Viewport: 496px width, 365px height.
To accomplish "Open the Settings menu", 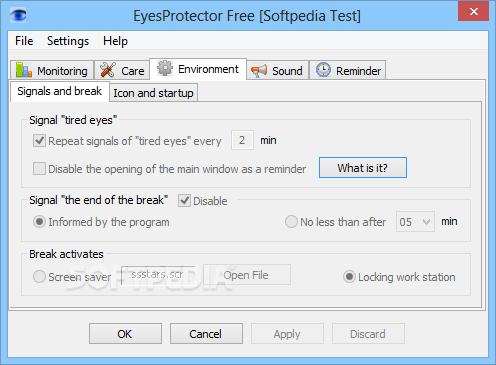I will point(68,41).
